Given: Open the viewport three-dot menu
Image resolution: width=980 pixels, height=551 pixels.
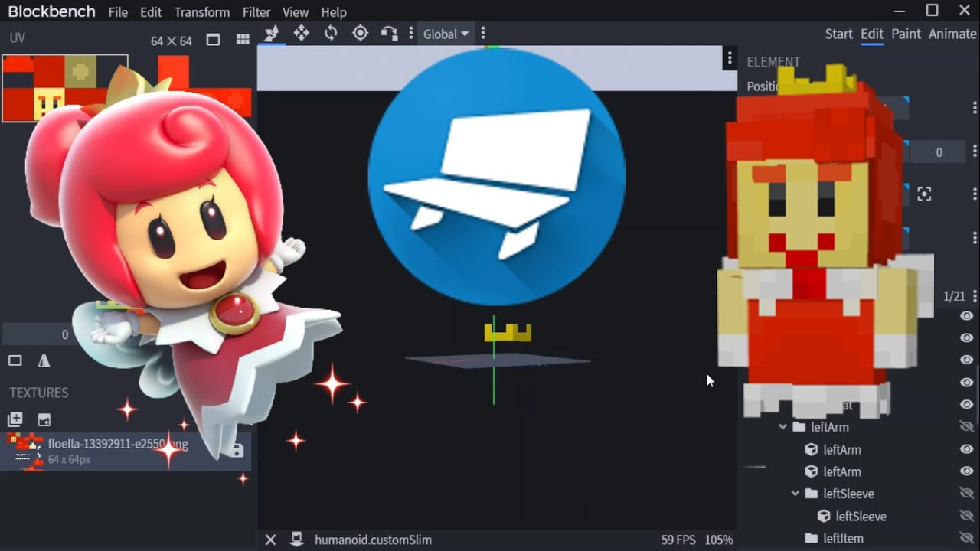Looking at the screenshot, I should pyautogui.click(x=730, y=59).
